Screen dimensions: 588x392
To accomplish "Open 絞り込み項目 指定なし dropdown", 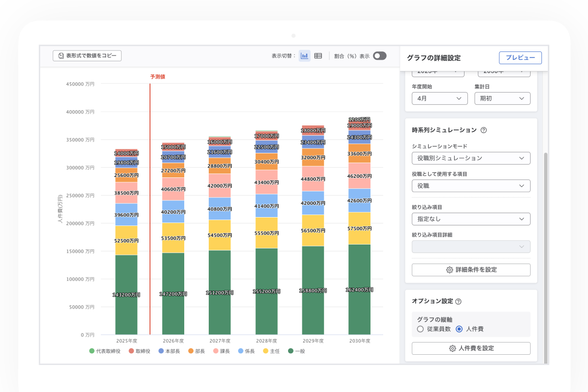I will click(x=471, y=219).
